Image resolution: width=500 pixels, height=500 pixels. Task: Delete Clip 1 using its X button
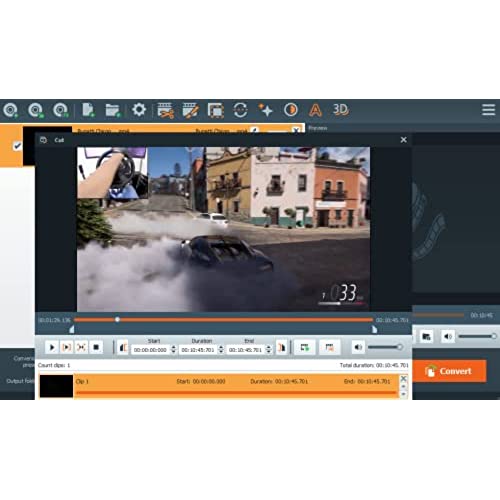click(403, 378)
